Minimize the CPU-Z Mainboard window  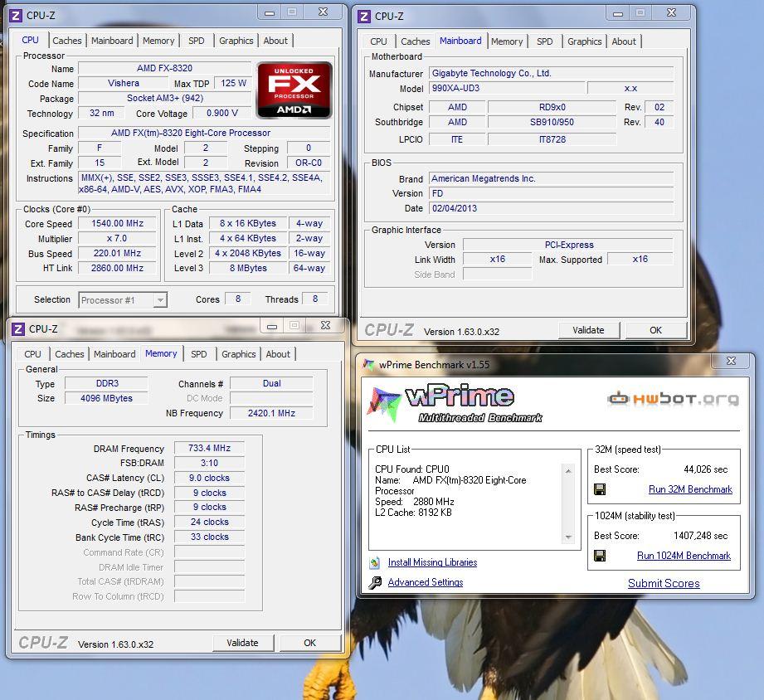(618, 13)
